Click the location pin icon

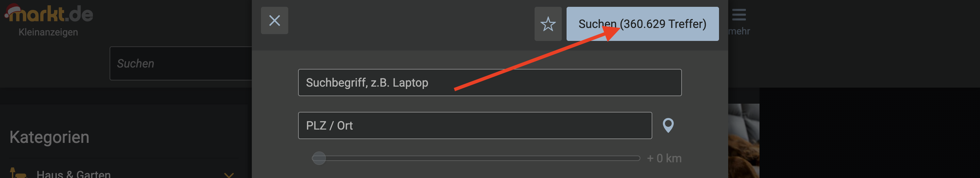pyautogui.click(x=668, y=125)
